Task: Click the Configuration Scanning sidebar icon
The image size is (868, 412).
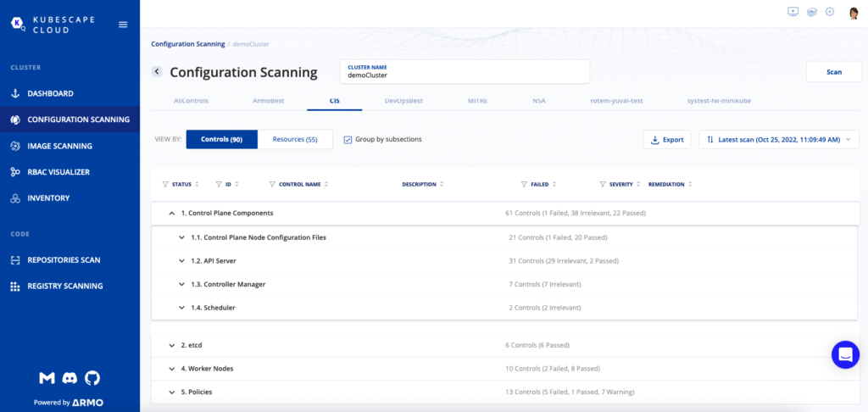Action: click(x=15, y=120)
